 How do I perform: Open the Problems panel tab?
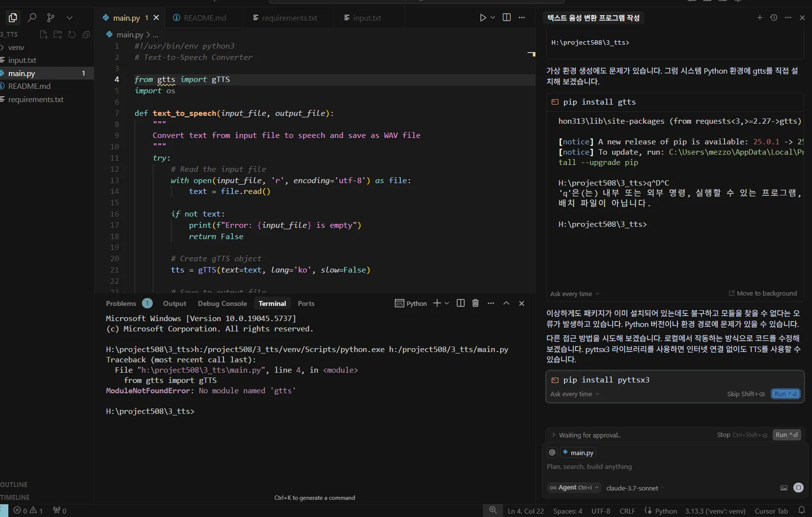[x=121, y=303]
